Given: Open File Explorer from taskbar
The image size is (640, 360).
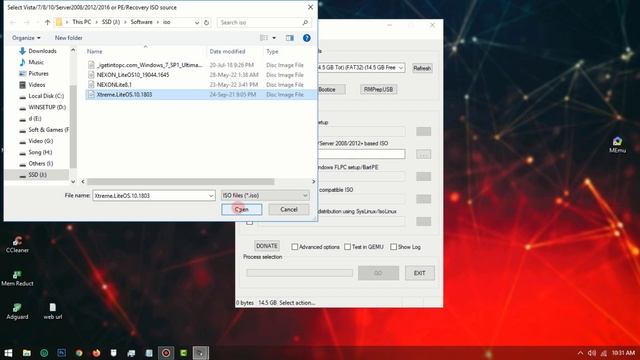Looking at the screenshot, I should tap(27, 353).
